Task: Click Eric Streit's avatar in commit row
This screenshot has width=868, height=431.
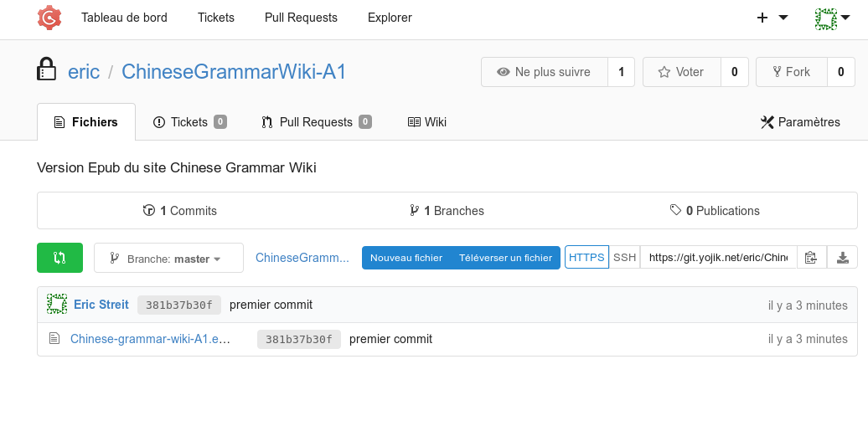Action: [57, 305]
